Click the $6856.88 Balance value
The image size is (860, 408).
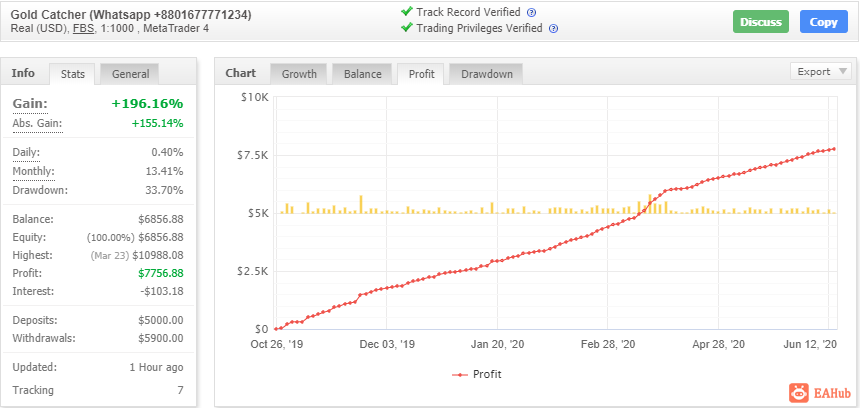pyautogui.click(x=161, y=219)
